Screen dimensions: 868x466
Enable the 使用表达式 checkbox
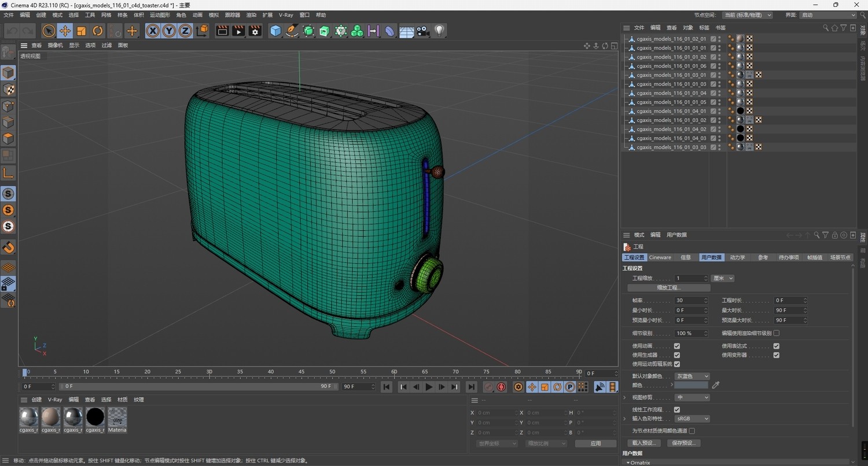pos(776,346)
